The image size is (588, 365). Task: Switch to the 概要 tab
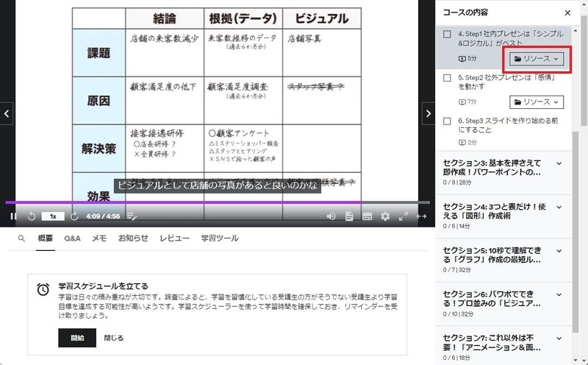(x=46, y=238)
